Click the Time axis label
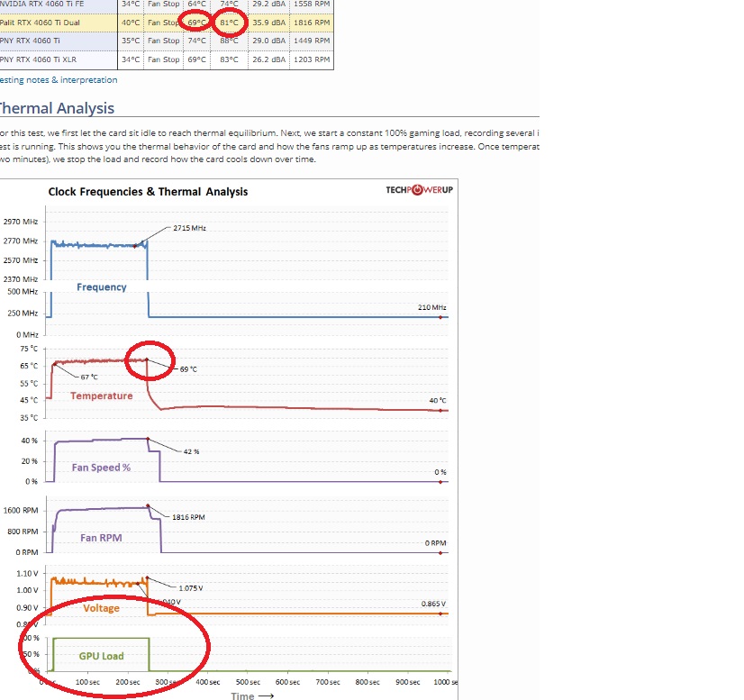This screenshot has height=700, width=744. 252,695
